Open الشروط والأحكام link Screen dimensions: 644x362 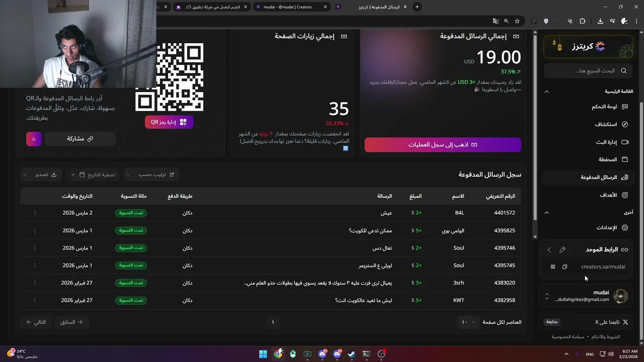pyautogui.click(x=606, y=337)
